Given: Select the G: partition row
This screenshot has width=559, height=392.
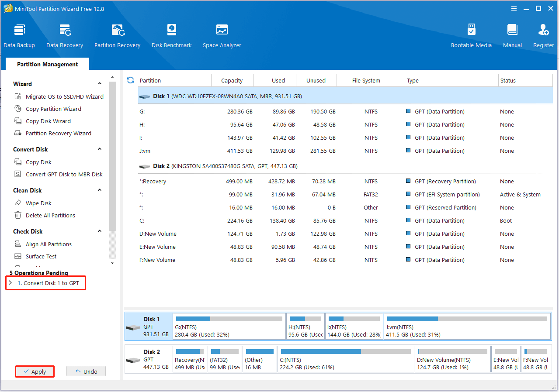Looking at the screenshot, I should pyautogui.click(x=345, y=112).
